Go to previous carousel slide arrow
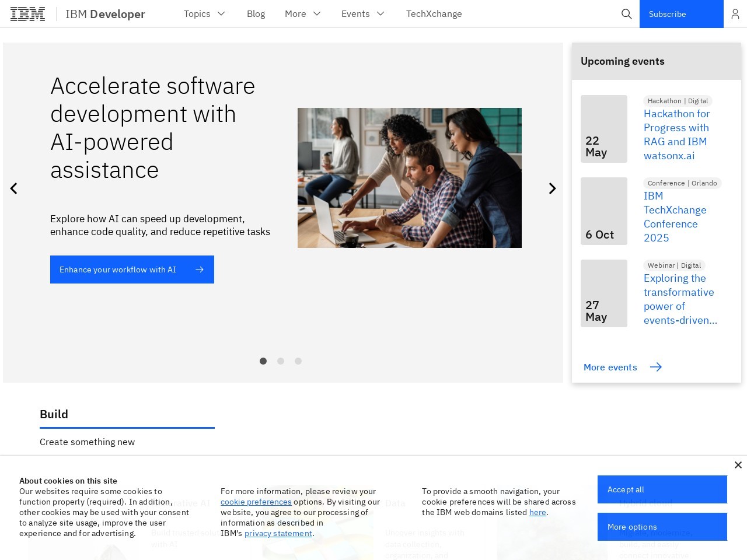This screenshot has height=560, width=747. coord(14,188)
